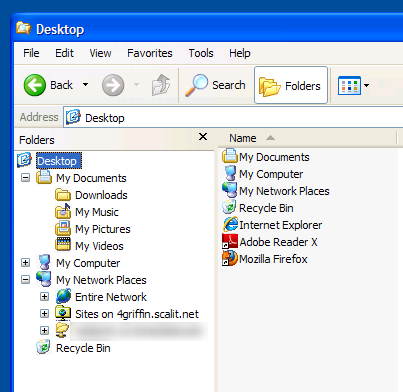Select My Music in folder tree

[97, 212]
